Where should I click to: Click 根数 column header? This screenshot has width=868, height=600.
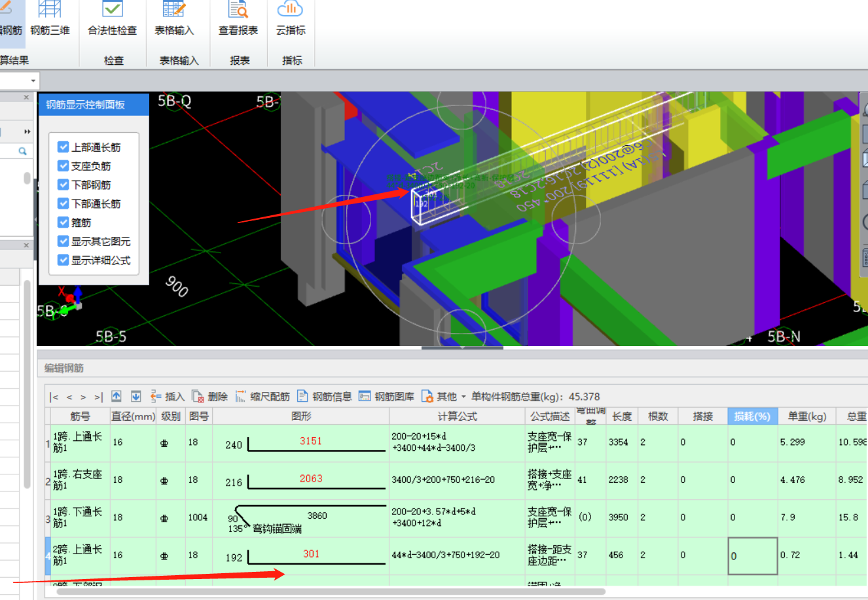(x=657, y=416)
